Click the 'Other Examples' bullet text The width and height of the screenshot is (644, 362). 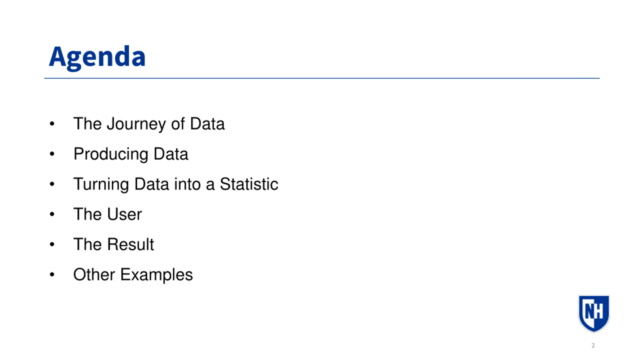133,275
